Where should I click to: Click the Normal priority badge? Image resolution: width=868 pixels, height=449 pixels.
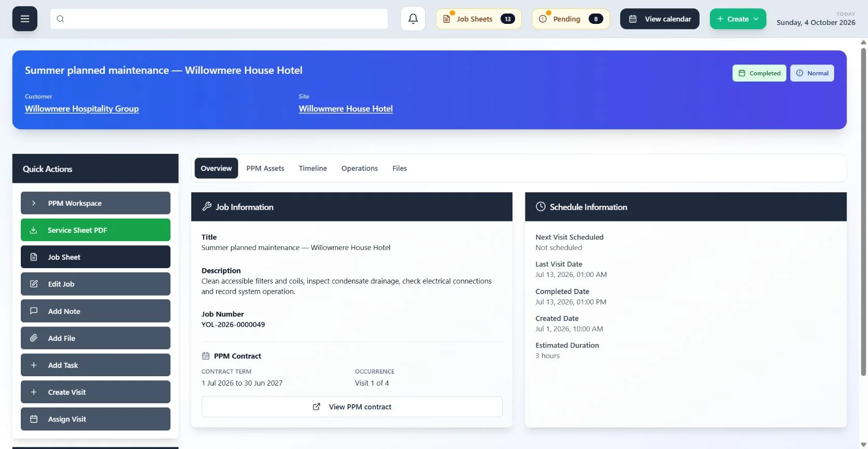tap(812, 73)
